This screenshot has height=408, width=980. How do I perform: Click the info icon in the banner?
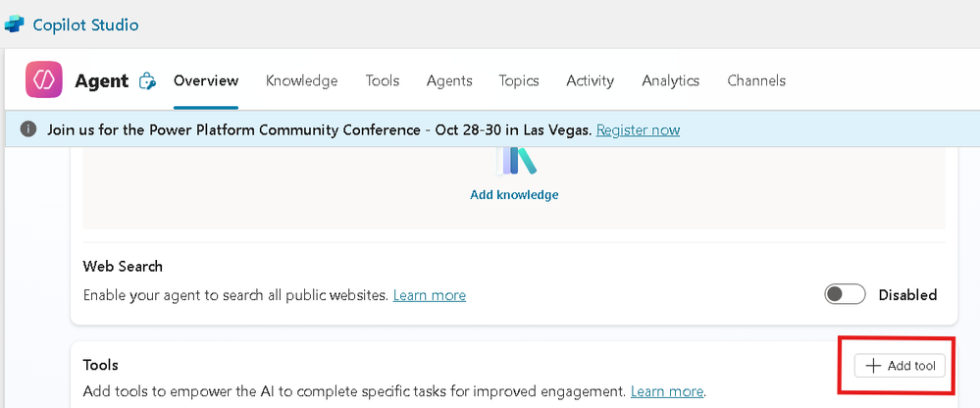tap(28, 129)
